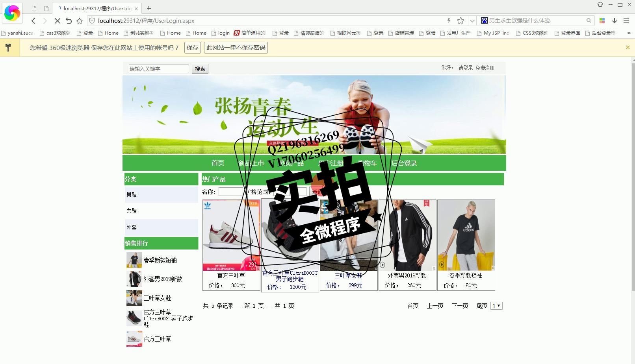
Task: Click the 免费注册 link
Action: click(485, 68)
